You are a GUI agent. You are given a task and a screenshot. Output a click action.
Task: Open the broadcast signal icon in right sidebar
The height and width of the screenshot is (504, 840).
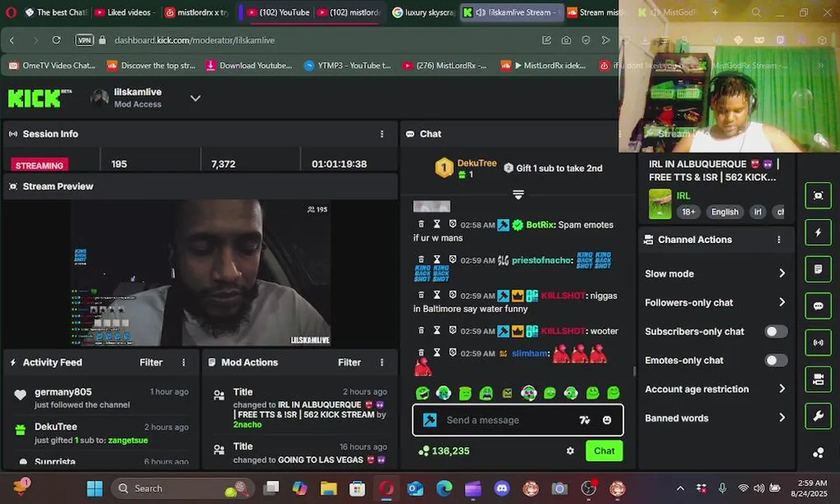click(818, 343)
